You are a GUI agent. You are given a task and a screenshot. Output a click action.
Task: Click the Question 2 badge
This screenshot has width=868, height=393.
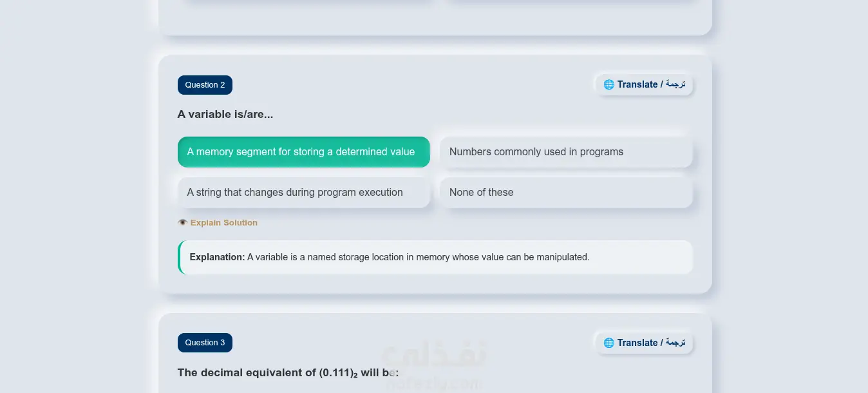point(205,85)
